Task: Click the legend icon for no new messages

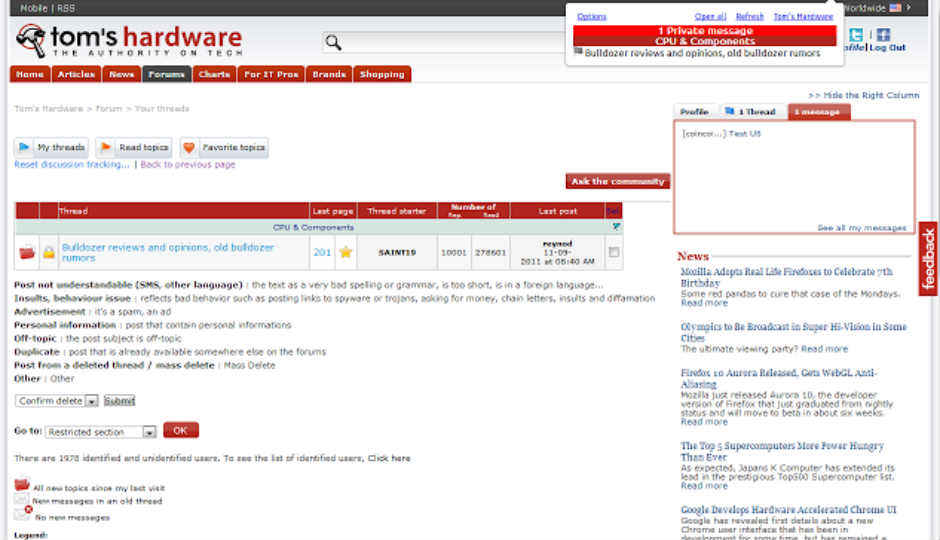Action: click(23, 512)
